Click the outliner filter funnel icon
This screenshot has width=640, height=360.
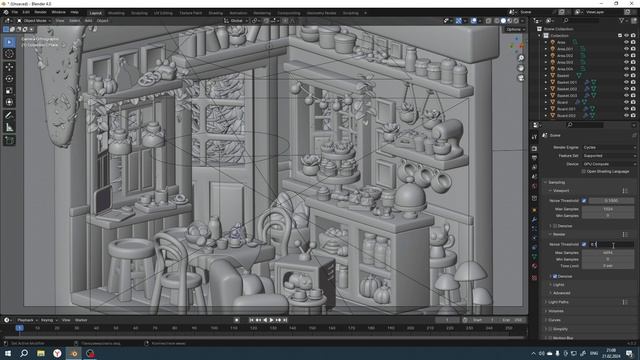[x=621, y=20]
